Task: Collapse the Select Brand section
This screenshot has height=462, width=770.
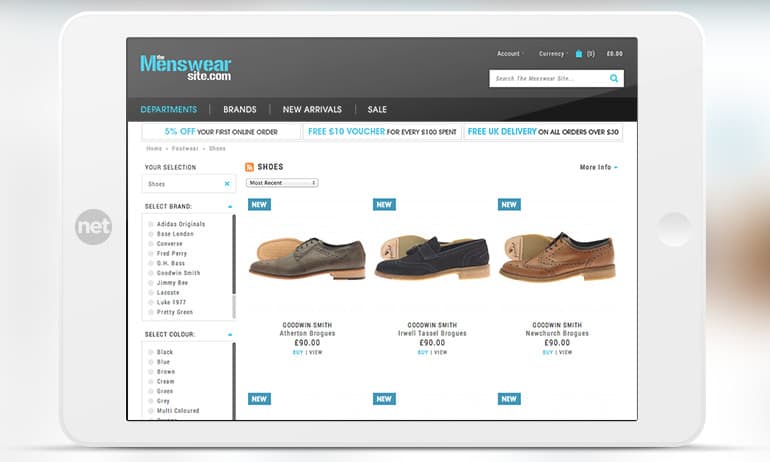Action: [x=230, y=207]
